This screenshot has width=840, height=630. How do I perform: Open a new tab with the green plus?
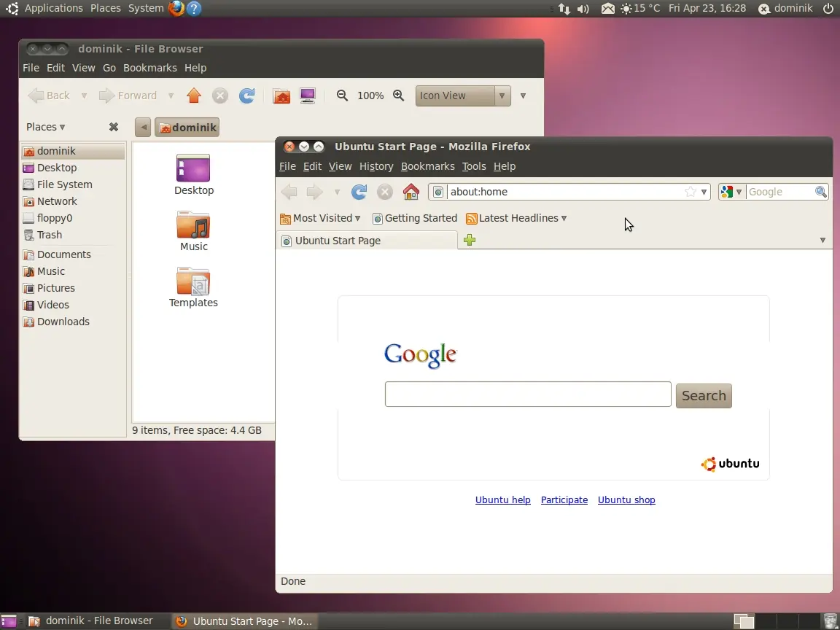coord(470,240)
